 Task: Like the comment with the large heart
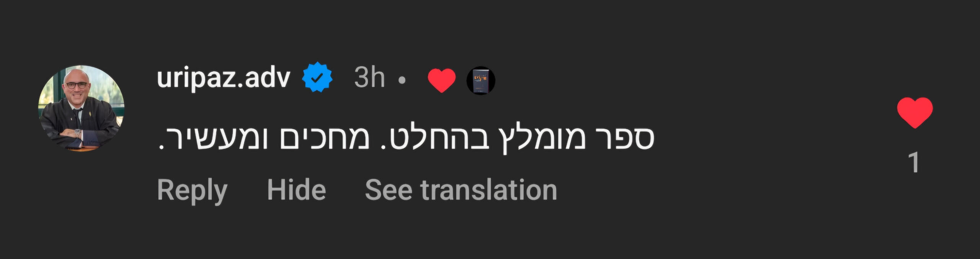coord(915,112)
